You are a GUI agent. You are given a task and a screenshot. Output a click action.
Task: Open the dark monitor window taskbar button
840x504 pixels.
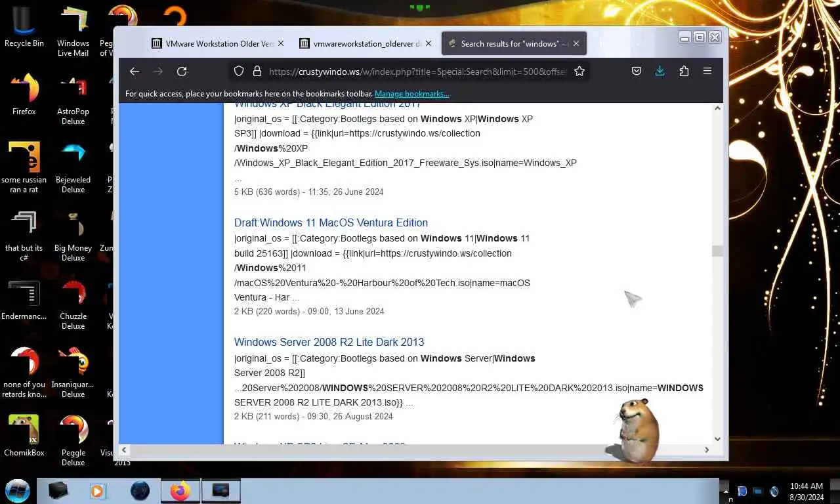tap(220, 491)
